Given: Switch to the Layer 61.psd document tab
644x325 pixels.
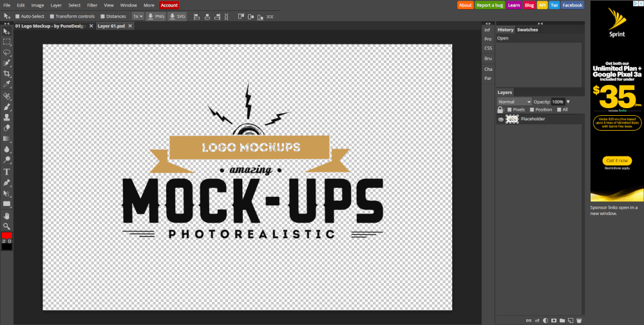Looking at the screenshot, I should pyautogui.click(x=110, y=26).
